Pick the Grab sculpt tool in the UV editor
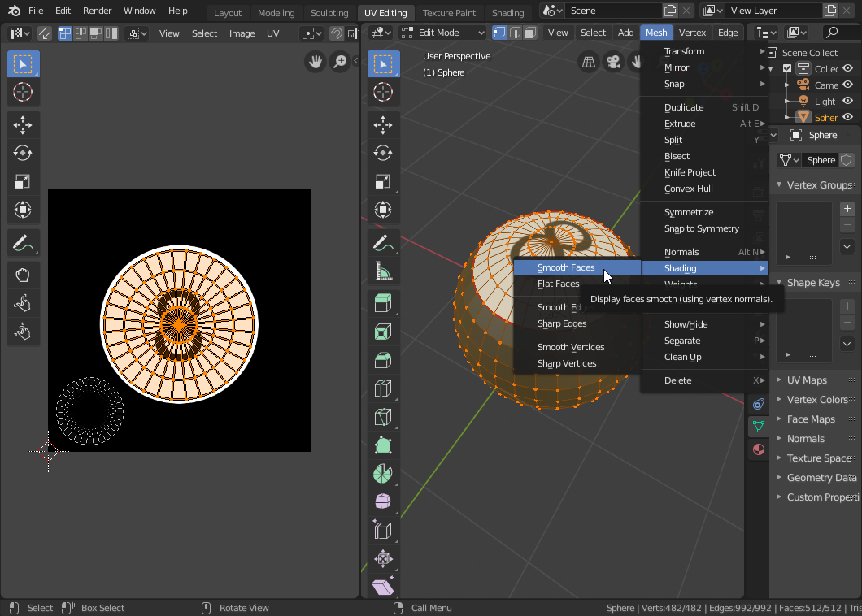The height and width of the screenshot is (616, 862). tap(23, 275)
